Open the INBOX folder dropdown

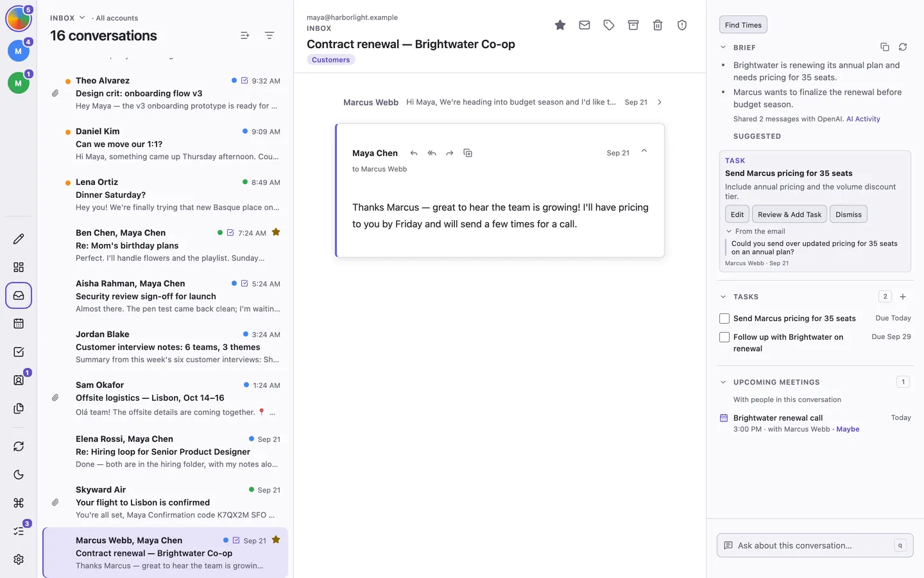point(68,18)
